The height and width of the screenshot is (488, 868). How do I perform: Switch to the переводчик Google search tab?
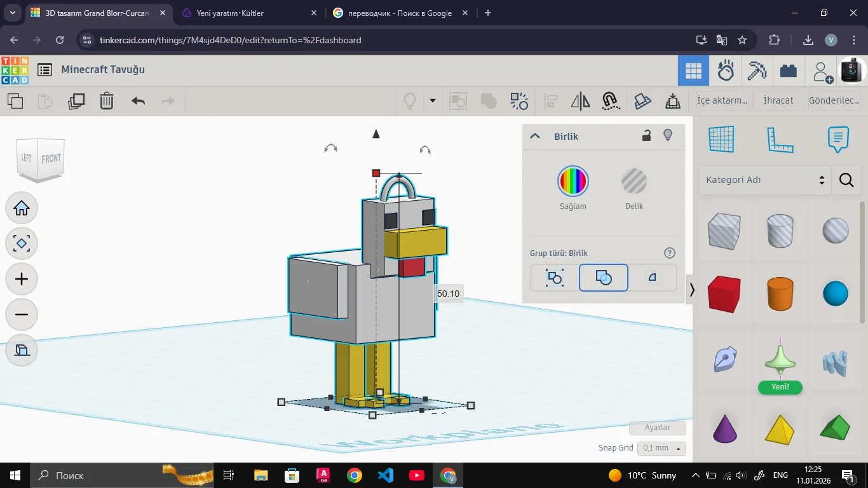(x=400, y=13)
